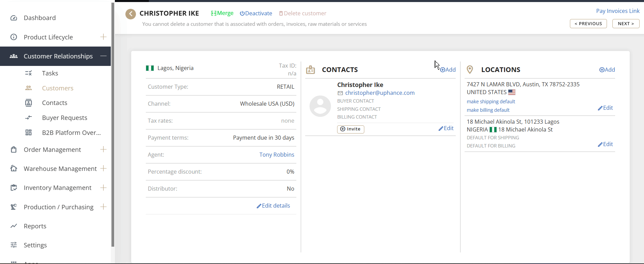The image size is (644, 264).
Task: Expand the Product Lifecycle menu
Action: click(103, 37)
